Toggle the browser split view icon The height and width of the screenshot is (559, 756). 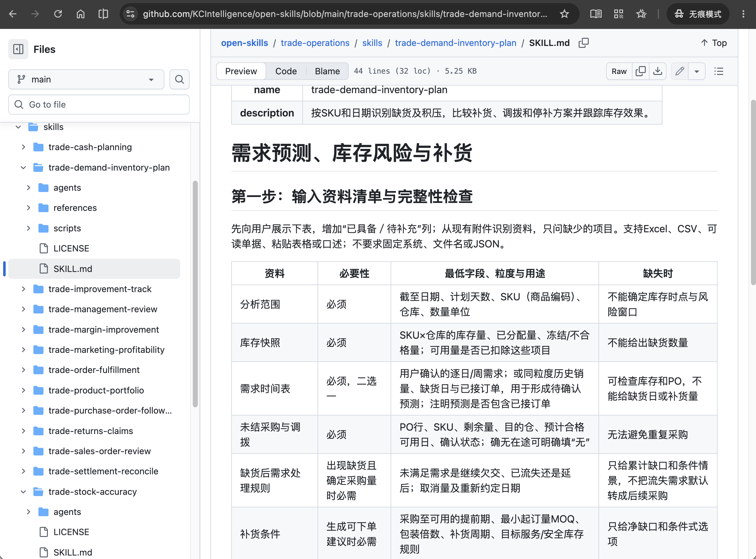(x=103, y=14)
